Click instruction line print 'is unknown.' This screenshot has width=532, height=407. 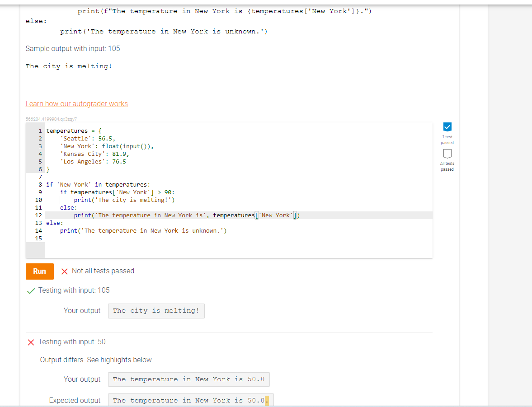[164, 32]
